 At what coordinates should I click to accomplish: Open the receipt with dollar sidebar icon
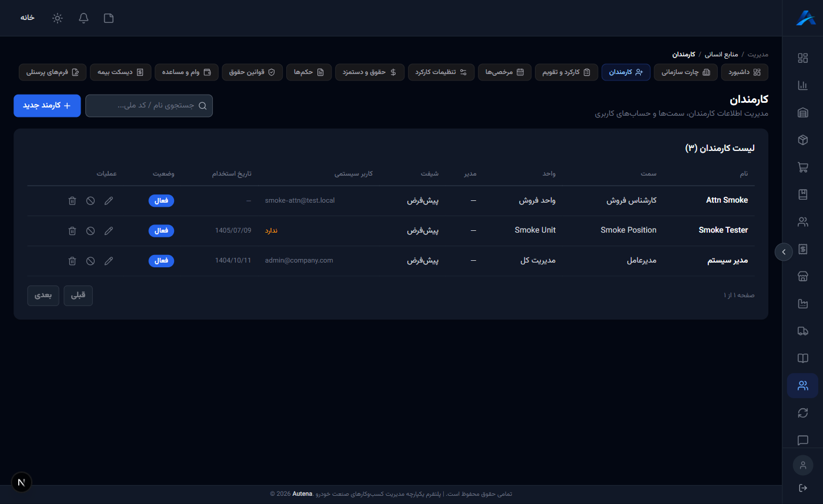click(802, 249)
